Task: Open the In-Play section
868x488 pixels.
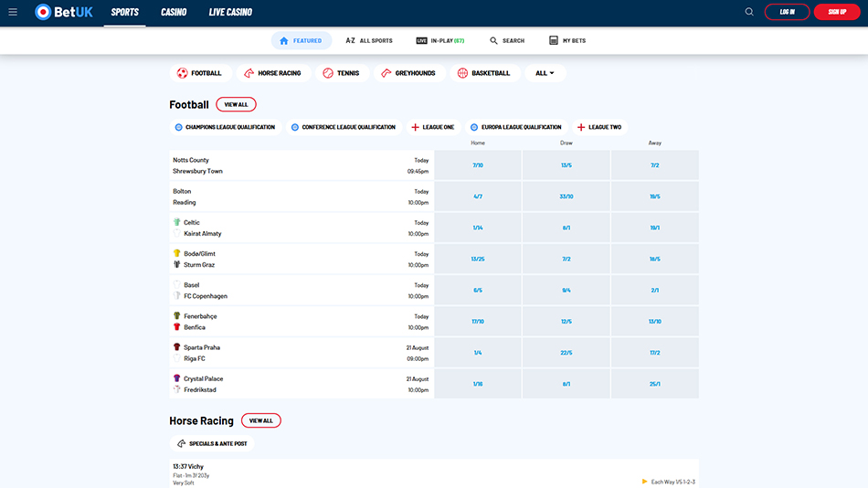Action: pyautogui.click(x=440, y=41)
